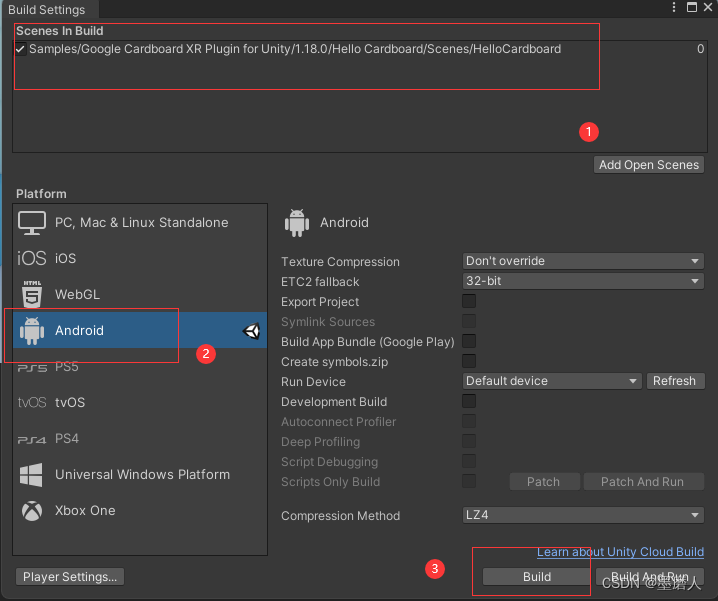Viewport: 718px width, 601px height.
Task: Click the iOS platform icon
Action: [x=32, y=258]
